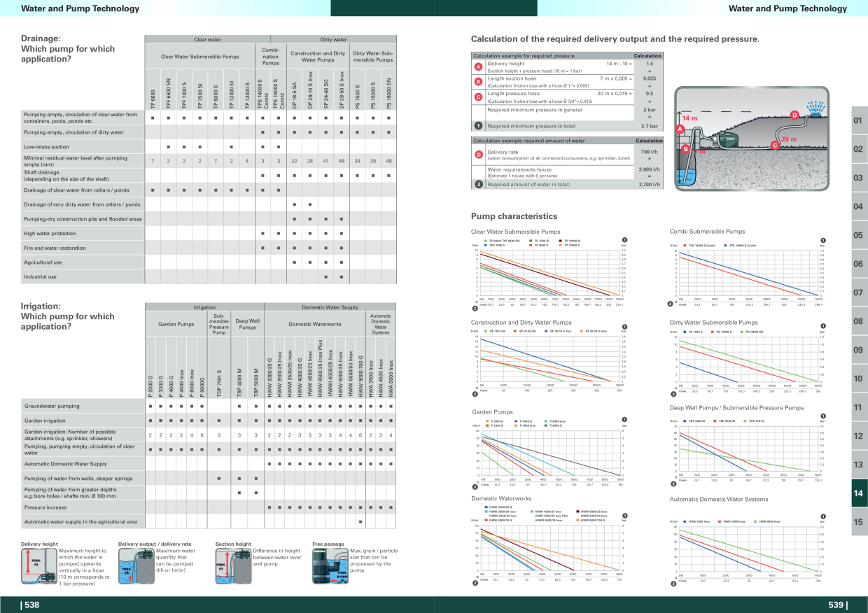868x613 pixels.
Task: Click the 'Domestic Water Supply' column group header
Action: (330, 307)
